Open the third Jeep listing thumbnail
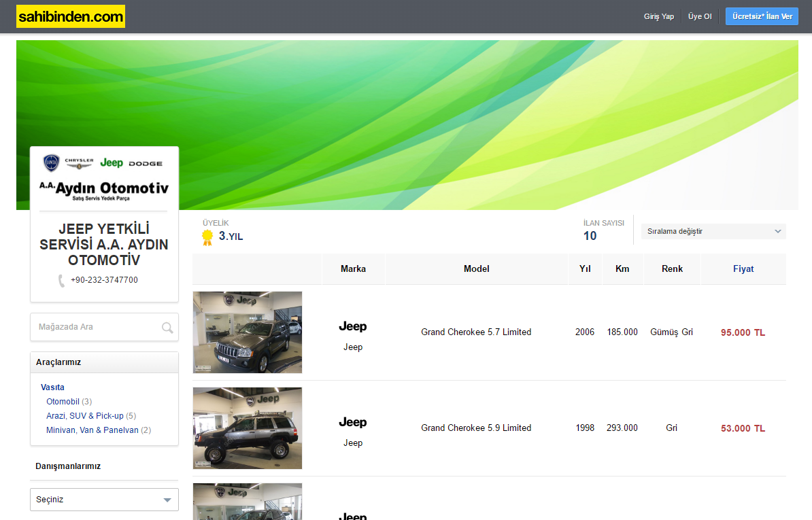 248,502
